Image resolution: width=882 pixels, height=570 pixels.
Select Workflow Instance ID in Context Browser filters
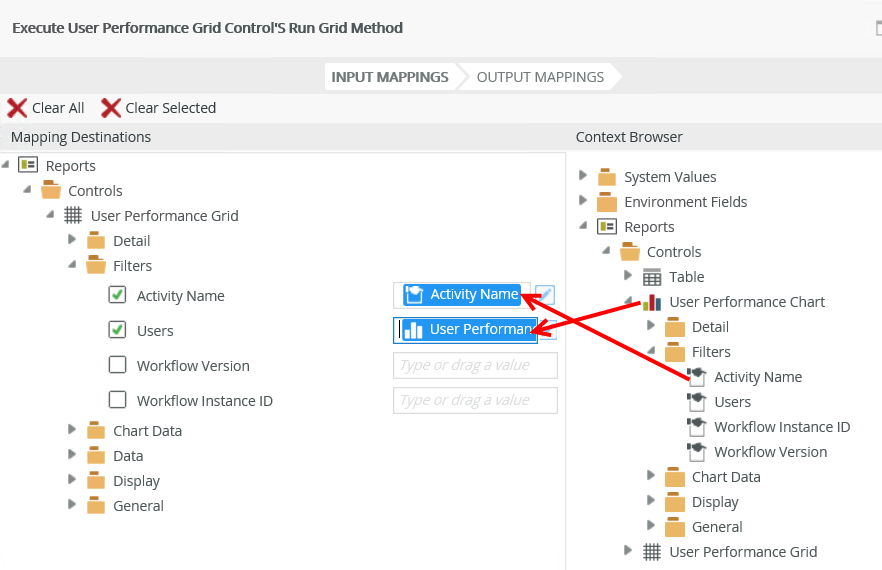782,427
